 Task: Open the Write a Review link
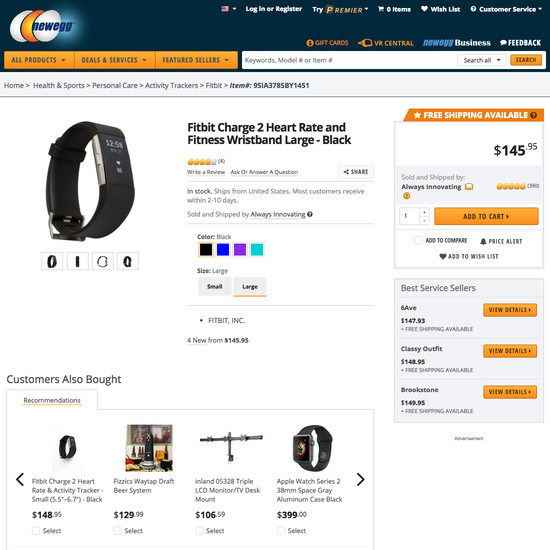point(206,172)
